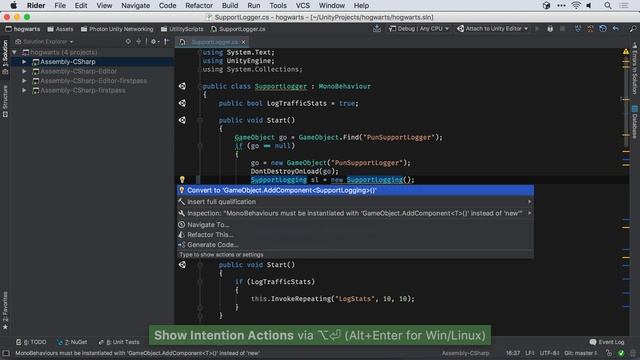Open Attach to Unity Editor run configuration dropdown

click(493, 29)
